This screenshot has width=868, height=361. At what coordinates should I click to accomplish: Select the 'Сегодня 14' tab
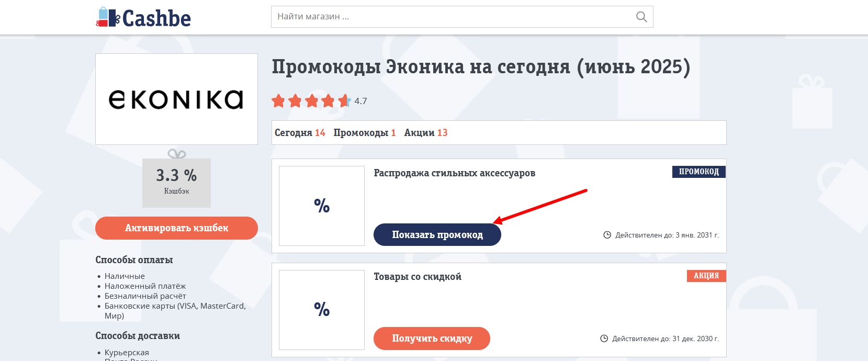[300, 133]
